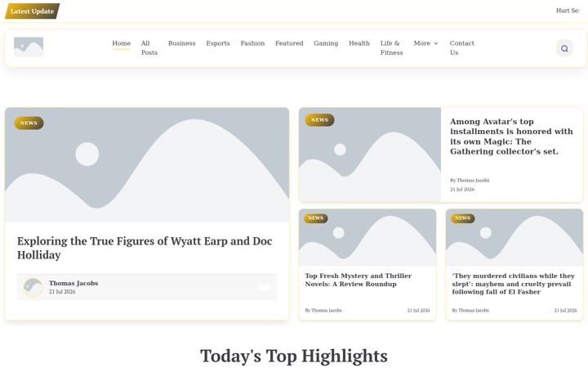The height and width of the screenshot is (368, 588).
Task: Select the Life & Fitness menu item
Action: click(x=391, y=48)
